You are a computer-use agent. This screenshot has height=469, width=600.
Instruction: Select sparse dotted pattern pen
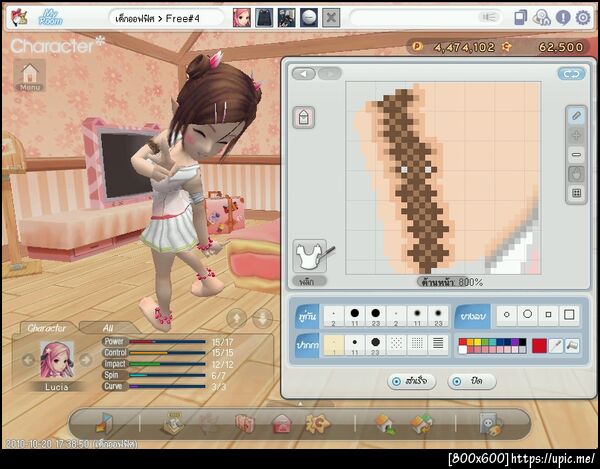point(396,345)
